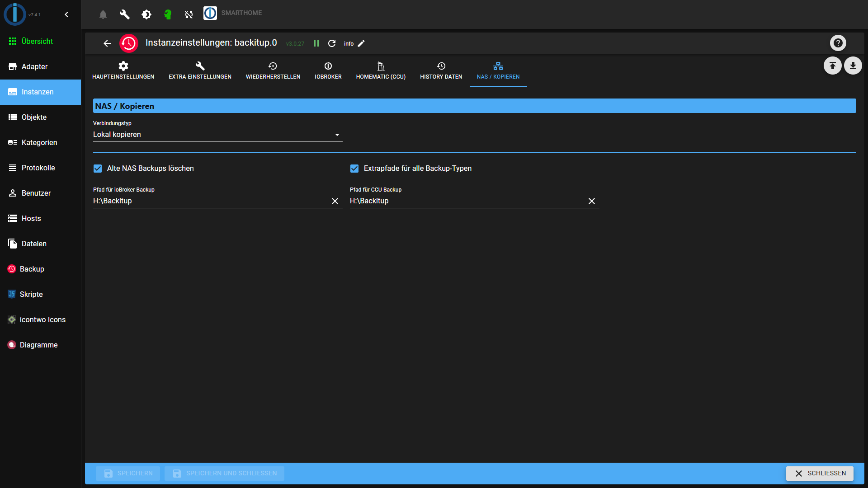Open the help question mark icon
868x488 pixels.
[838, 43]
